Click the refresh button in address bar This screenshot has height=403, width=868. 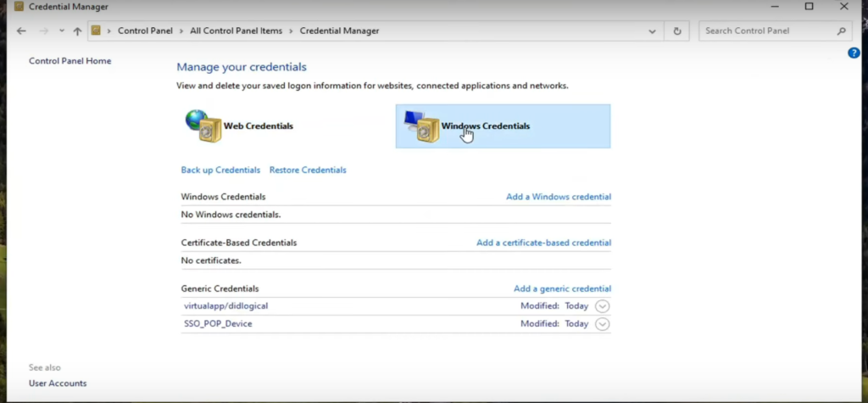(x=676, y=31)
